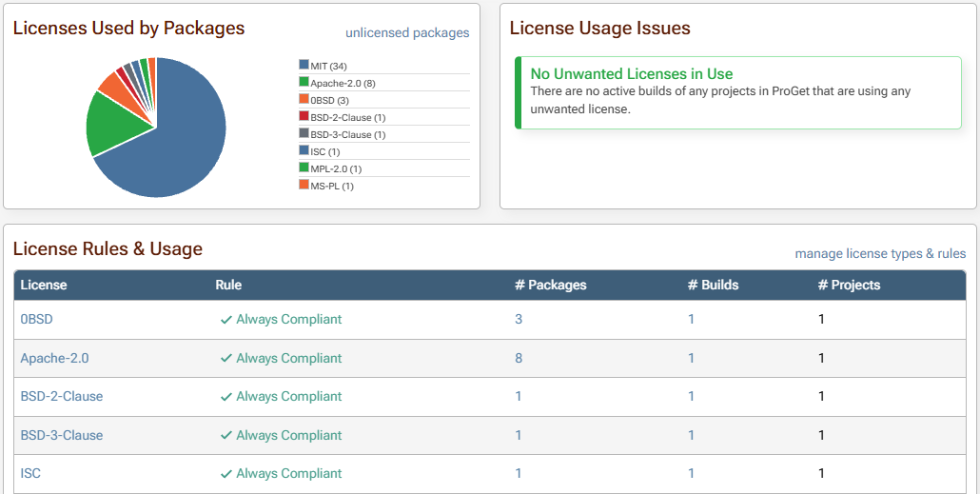Click the License Rules & Usage heading
The width and height of the screenshot is (980, 494).
click(x=108, y=248)
